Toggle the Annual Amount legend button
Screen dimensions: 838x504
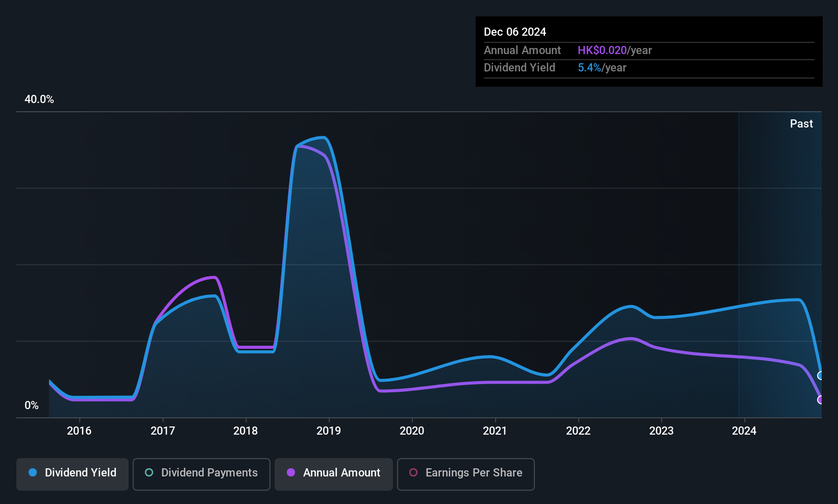coord(334,474)
